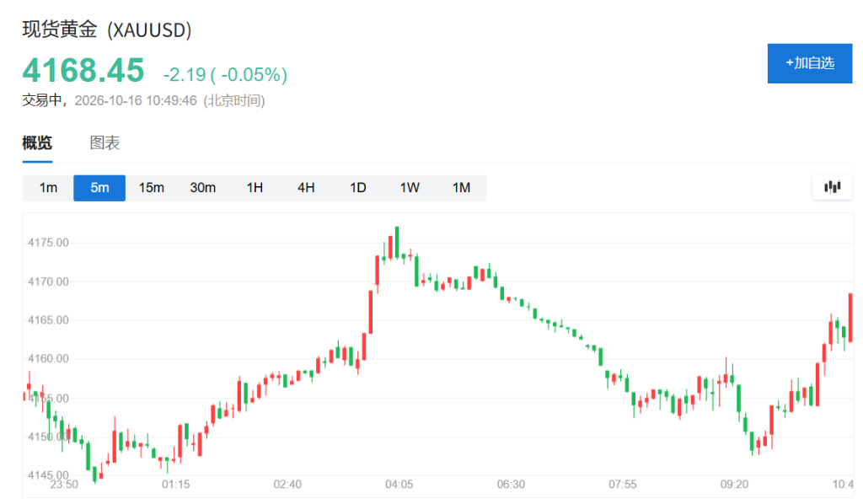Click the 04:05 time axis label

click(x=399, y=484)
